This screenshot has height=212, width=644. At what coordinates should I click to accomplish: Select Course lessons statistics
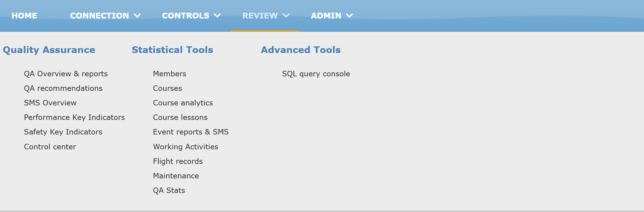point(180,118)
